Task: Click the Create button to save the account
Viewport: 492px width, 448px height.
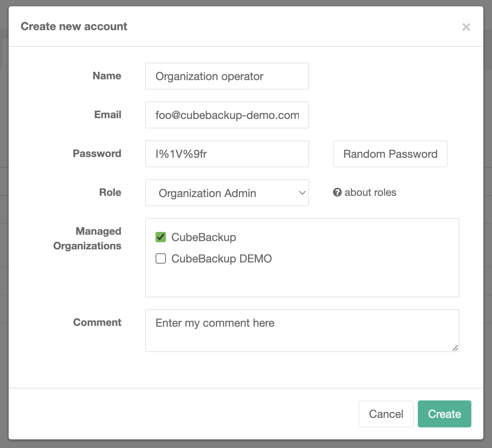Action: click(444, 414)
